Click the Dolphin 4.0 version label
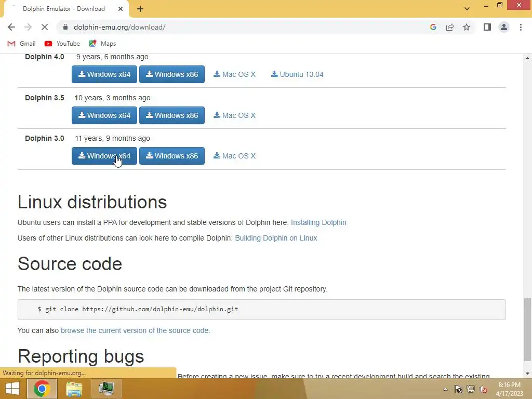 point(45,57)
